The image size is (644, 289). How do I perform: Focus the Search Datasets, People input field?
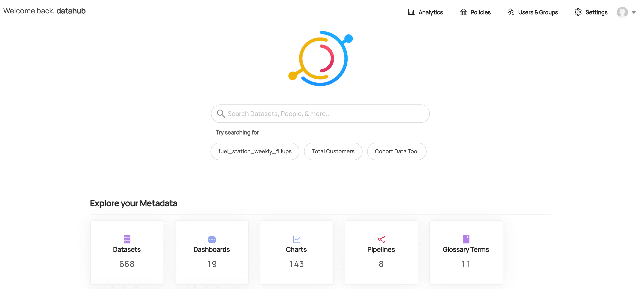[x=320, y=114]
